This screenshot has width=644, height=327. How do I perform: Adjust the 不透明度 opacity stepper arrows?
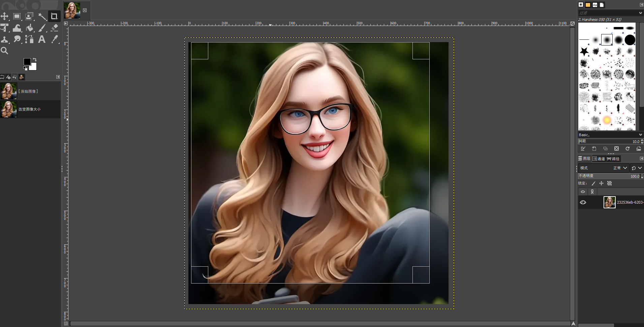point(642,176)
